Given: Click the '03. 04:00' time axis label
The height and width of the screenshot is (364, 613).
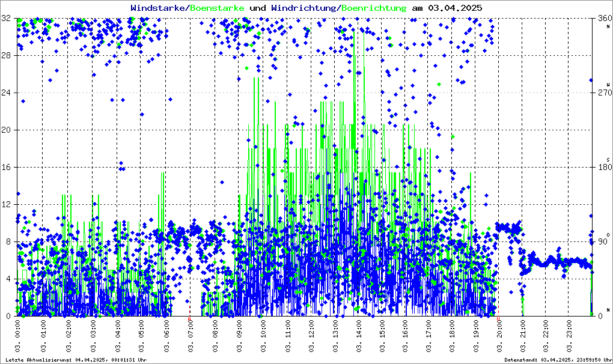Looking at the screenshot, I should (x=118, y=336).
